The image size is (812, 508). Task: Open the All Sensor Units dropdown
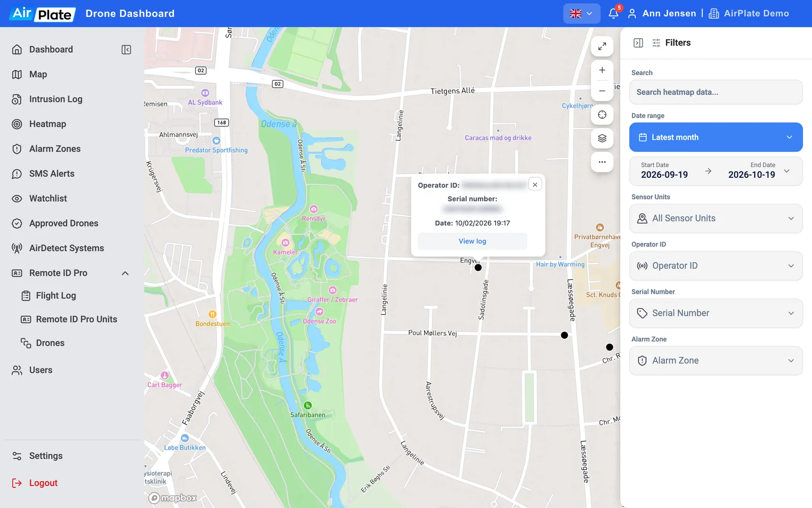coord(716,218)
